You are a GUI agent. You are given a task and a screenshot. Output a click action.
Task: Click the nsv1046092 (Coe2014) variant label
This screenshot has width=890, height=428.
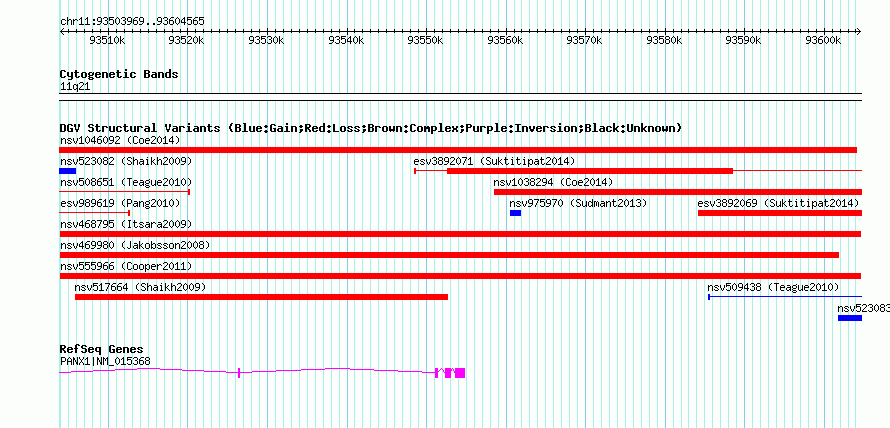(x=120, y=140)
